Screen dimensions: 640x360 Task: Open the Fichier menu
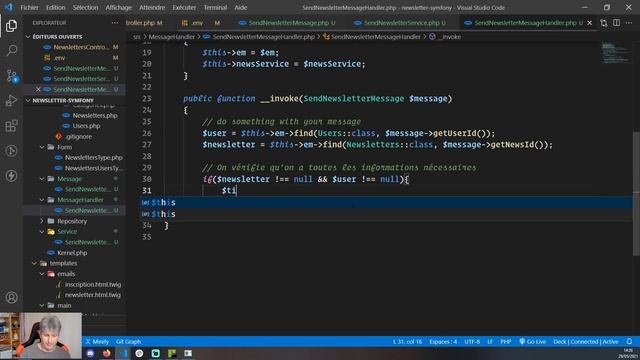[29, 7]
